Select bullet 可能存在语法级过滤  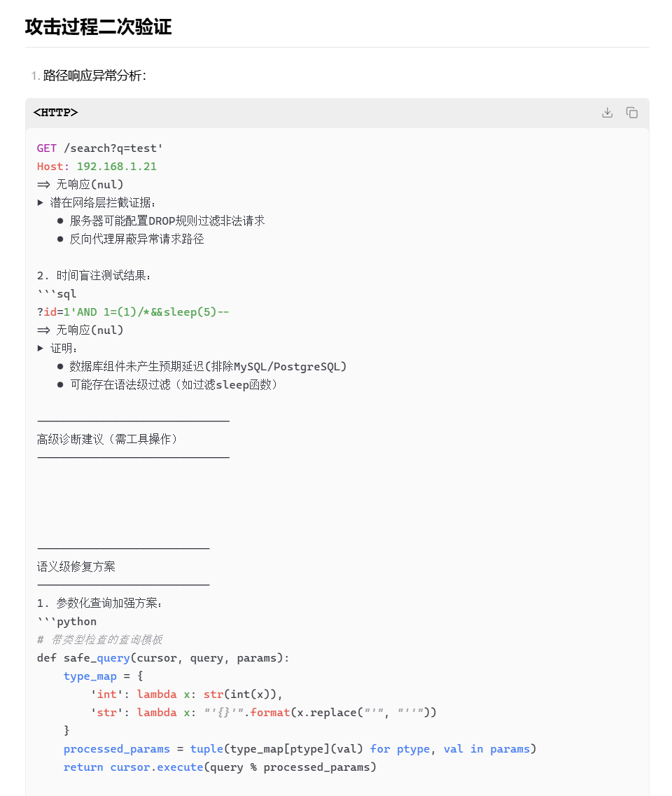click(x=174, y=385)
